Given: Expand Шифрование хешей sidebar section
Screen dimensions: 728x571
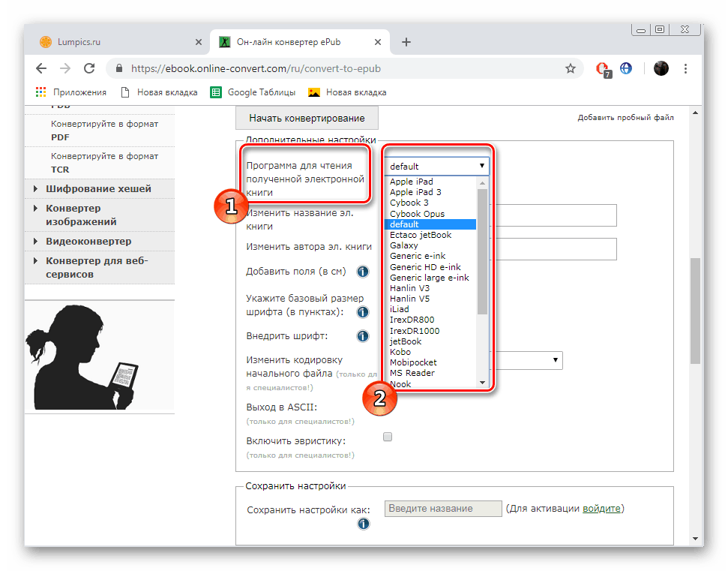Looking at the screenshot, I should pos(99,188).
